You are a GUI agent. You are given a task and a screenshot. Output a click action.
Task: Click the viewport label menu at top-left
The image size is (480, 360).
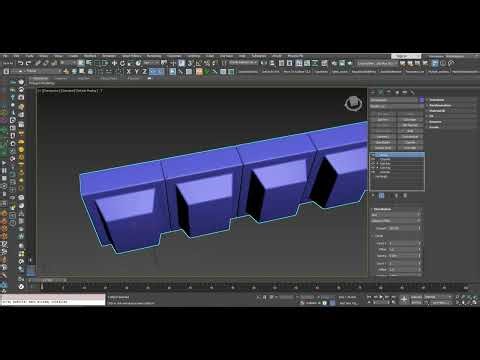[70, 91]
